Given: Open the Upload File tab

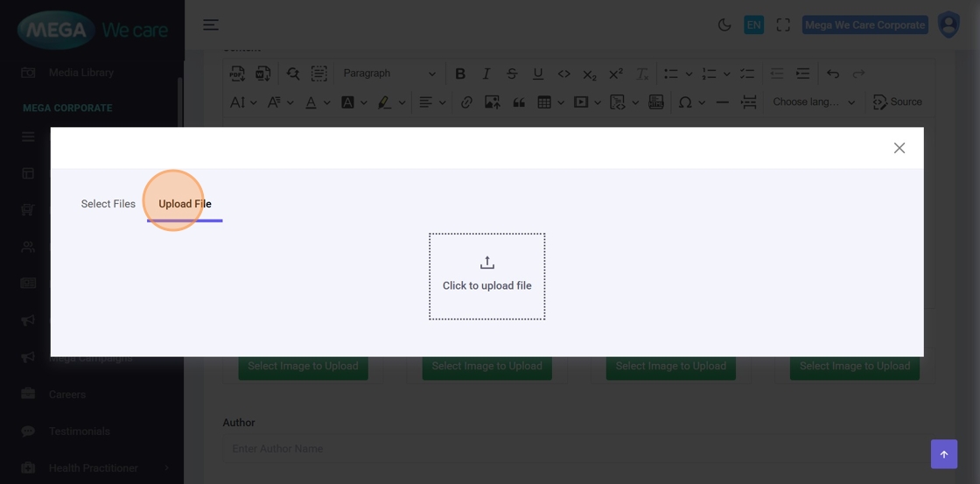Looking at the screenshot, I should [x=185, y=204].
